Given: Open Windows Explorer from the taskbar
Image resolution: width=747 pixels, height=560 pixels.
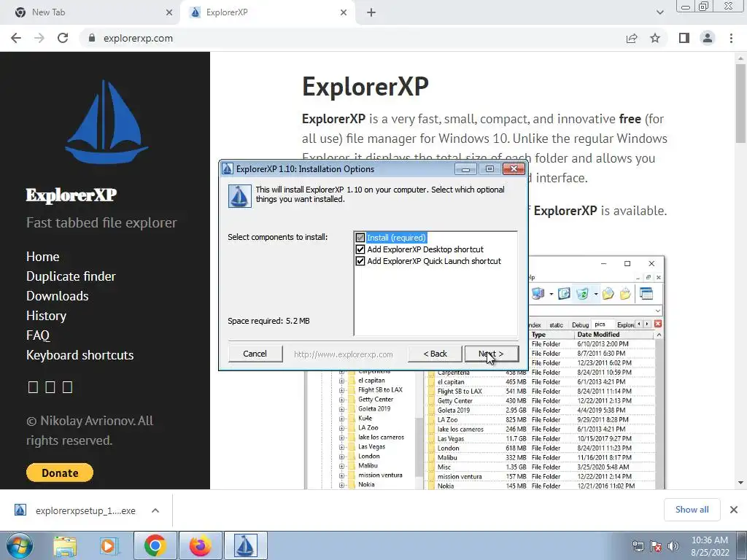Looking at the screenshot, I should tap(65, 545).
